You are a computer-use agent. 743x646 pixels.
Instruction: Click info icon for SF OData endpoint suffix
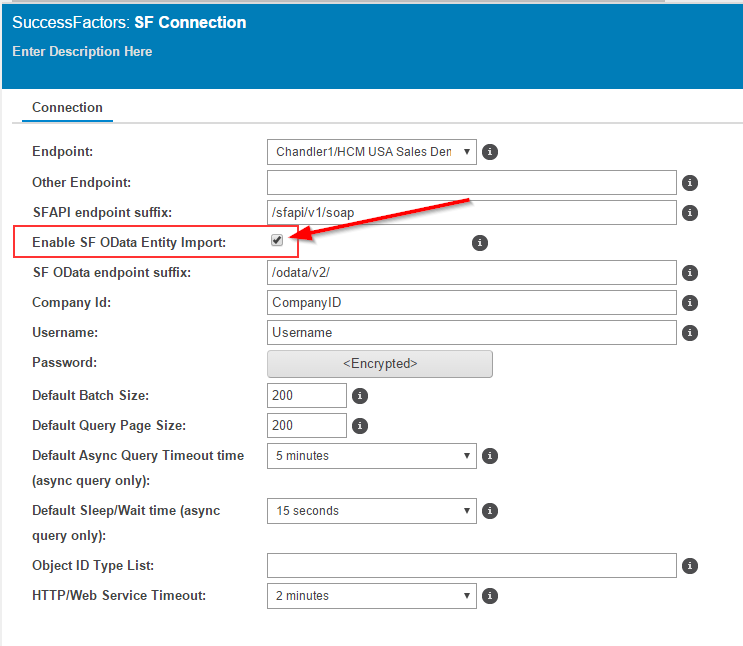(689, 273)
